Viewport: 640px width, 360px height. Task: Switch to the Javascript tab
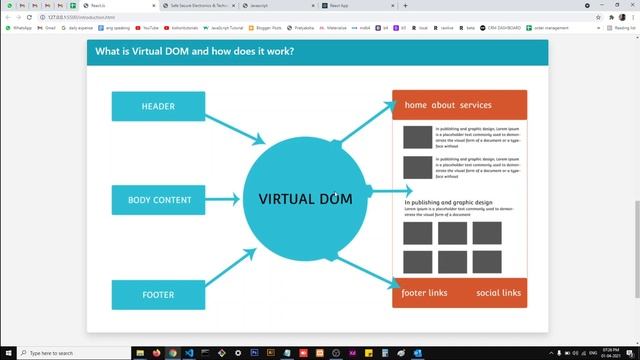click(278, 6)
